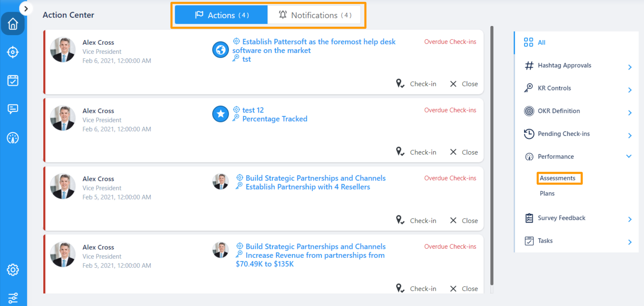Select the Actions tab
Viewport: 644px width, 306px height.
(221, 15)
